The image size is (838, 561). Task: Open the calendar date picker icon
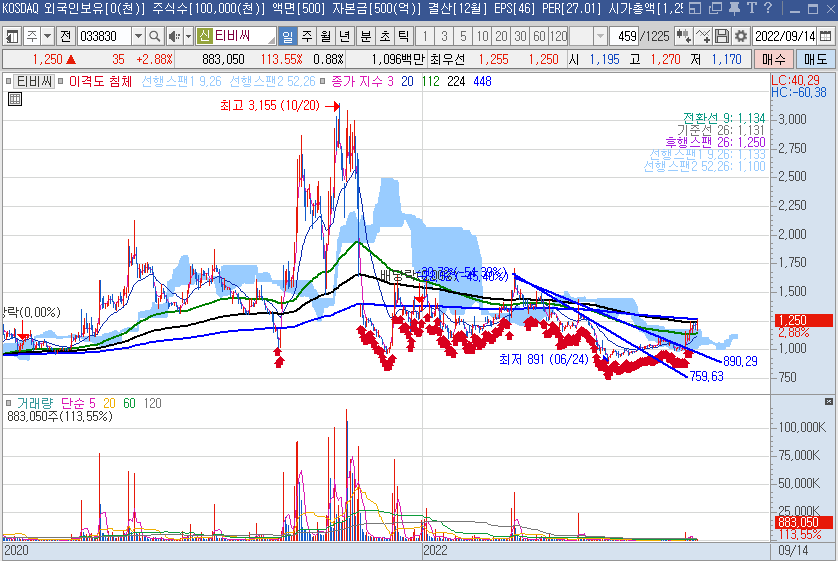point(825,36)
